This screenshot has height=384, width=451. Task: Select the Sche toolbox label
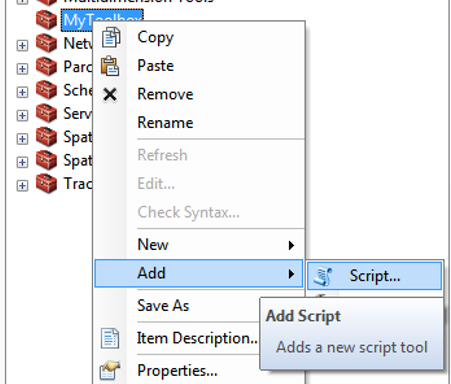click(78, 90)
